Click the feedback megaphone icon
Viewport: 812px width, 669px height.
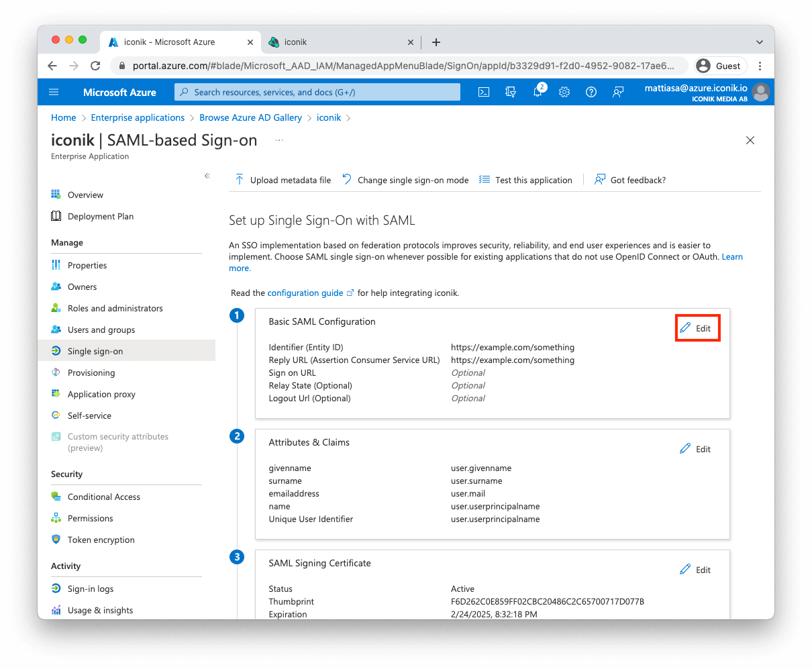pyautogui.click(x=618, y=92)
